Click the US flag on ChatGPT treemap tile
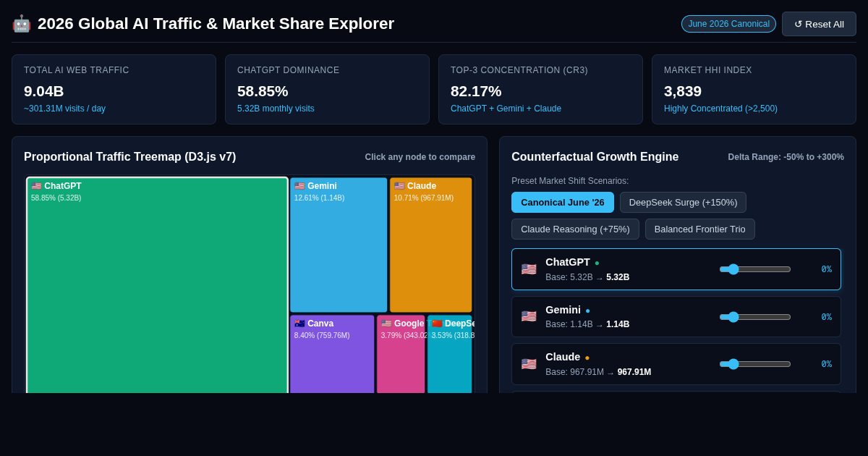The width and height of the screenshot is (868, 456). [36, 186]
